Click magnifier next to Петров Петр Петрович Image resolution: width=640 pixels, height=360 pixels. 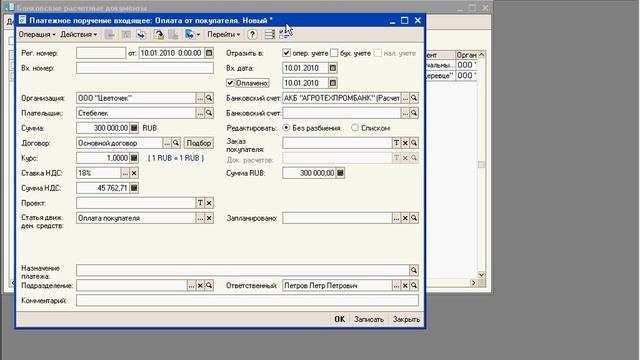click(x=414, y=285)
